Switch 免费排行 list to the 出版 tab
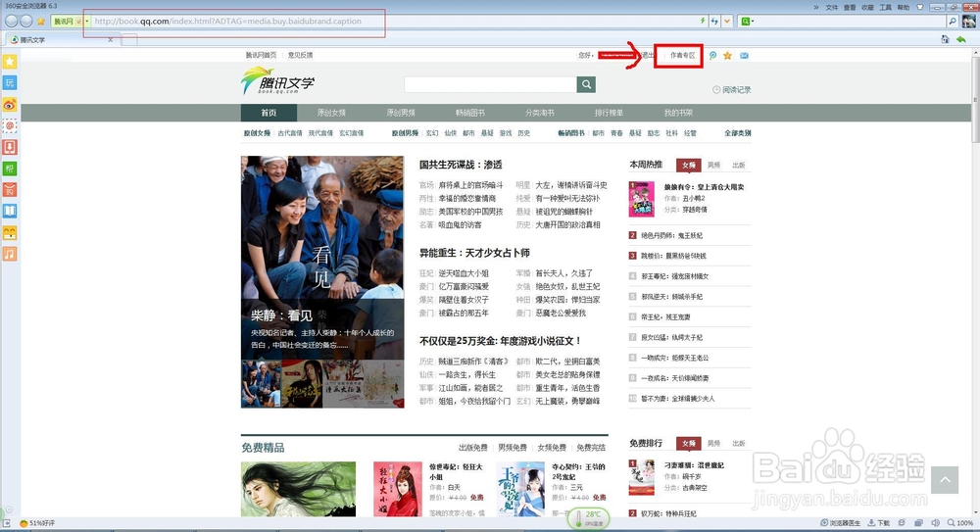The image size is (980, 532). (x=739, y=443)
